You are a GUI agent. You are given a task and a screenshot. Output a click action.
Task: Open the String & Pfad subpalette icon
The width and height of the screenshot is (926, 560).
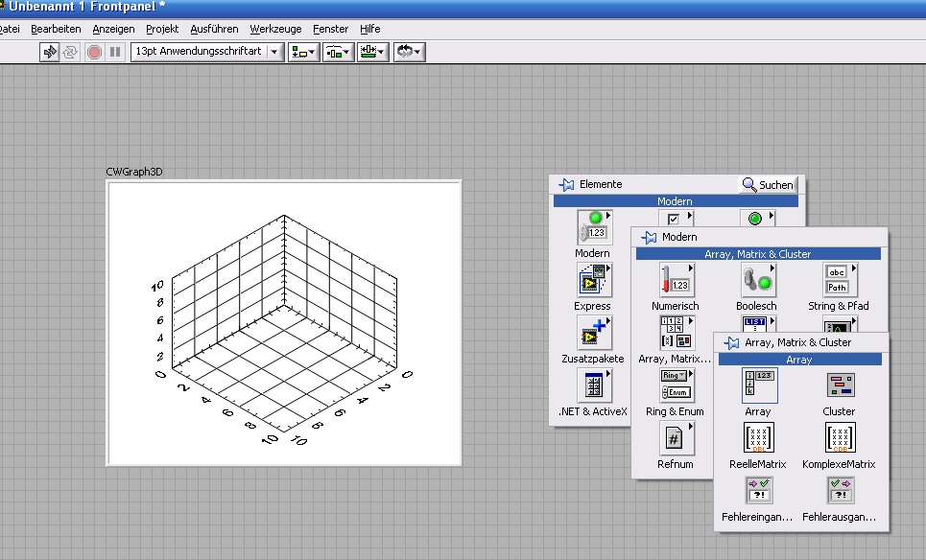tap(840, 280)
